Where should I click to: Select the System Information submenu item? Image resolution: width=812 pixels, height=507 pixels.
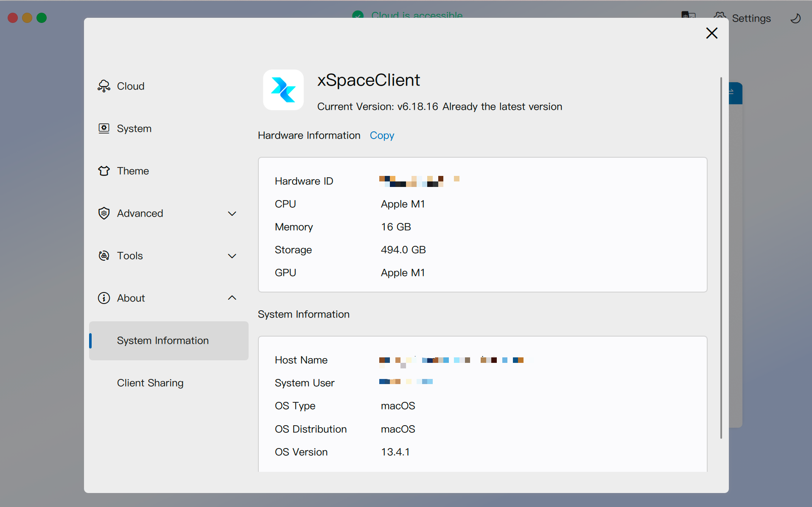pyautogui.click(x=163, y=340)
